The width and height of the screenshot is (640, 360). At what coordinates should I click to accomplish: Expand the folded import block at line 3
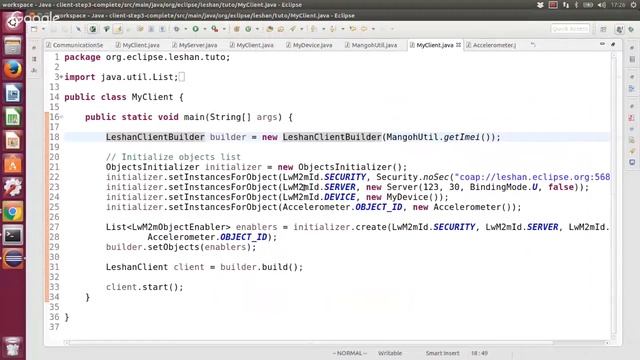(x=62, y=77)
